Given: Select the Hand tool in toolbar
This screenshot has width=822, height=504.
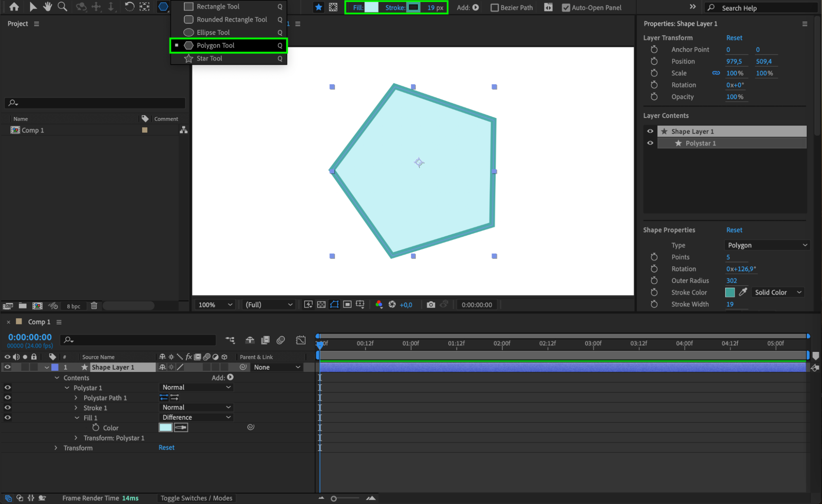Looking at the screenshot, I should pos(48,7).
